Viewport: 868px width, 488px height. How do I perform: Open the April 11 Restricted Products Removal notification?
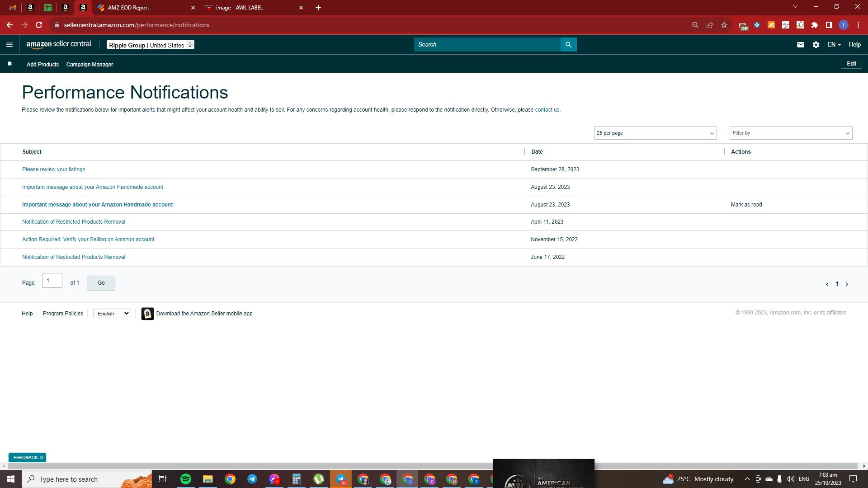(x=74, y=222)
